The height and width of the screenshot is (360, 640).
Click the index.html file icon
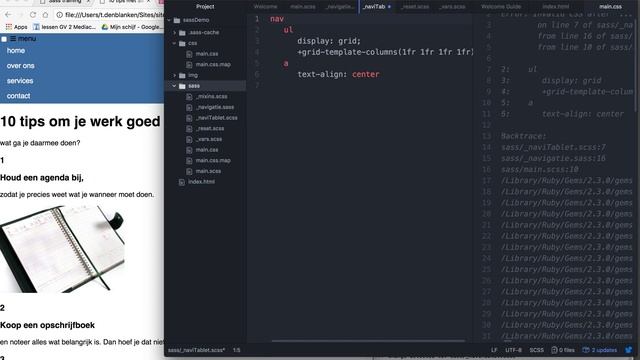(182, 182)
